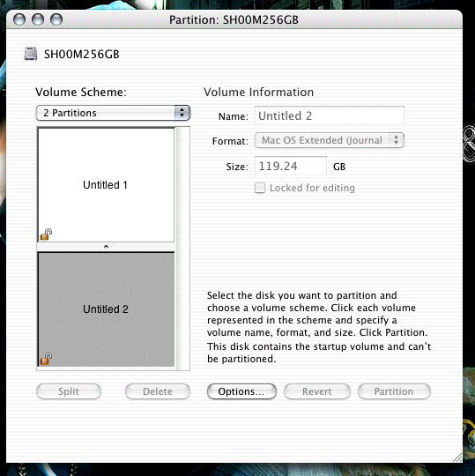Image resolution: width=475 pixels, height=476 pixels.
Task: Click the startup volume warning text
Action: click(319, 353)
